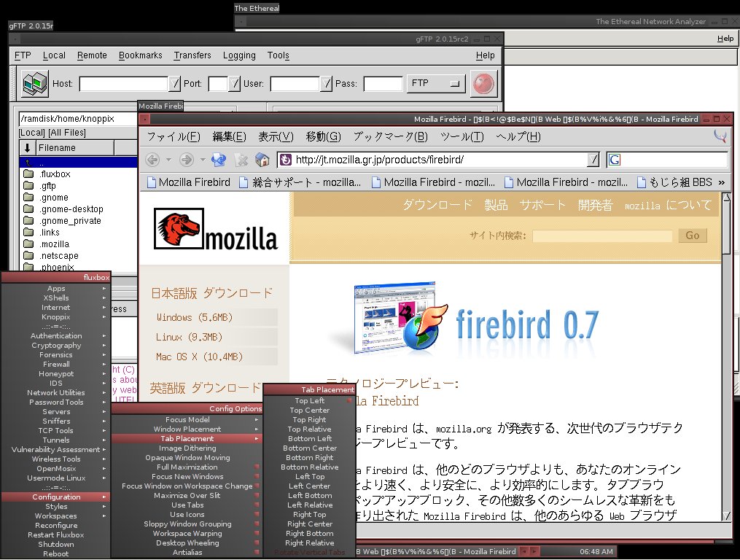Toggle Use Tabs option
Image resolution: width=740 pixels, height=560 pixels.
tap(187, 505)
